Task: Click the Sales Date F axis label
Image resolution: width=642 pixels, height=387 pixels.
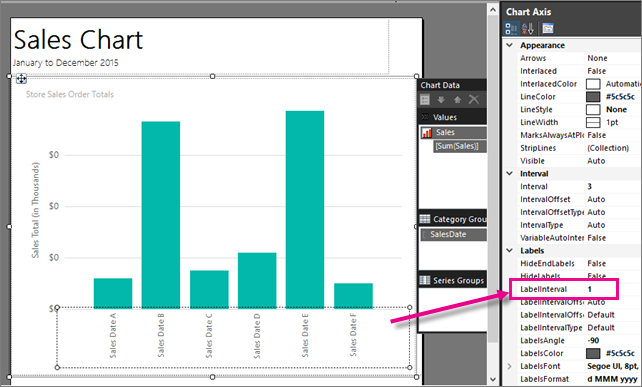Action: pos(353,335)
